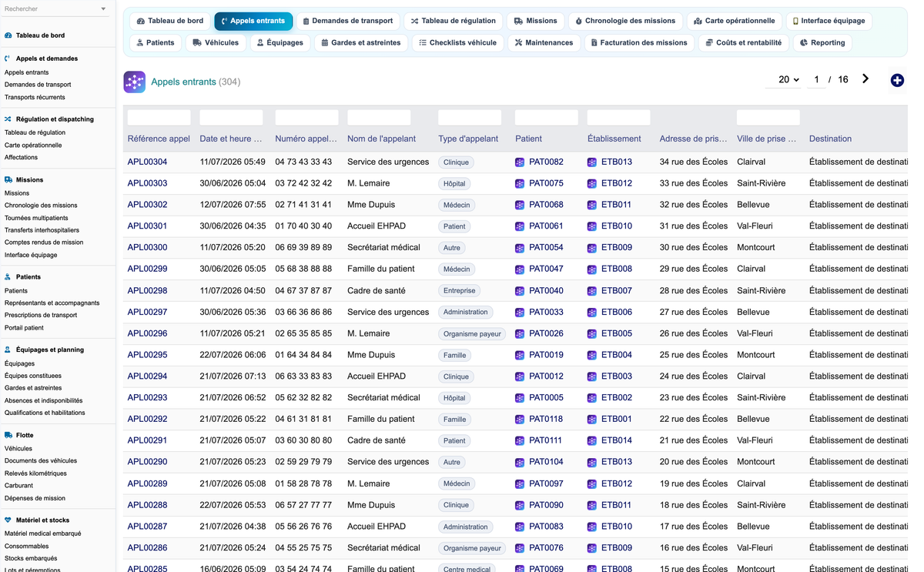
Task: Switch to the Patients tab
Action: 156,42
